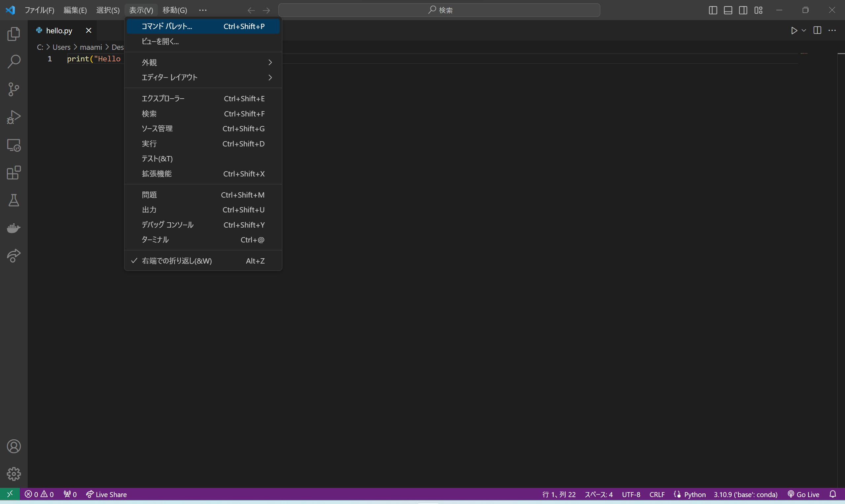Toggle the bottom panel layout icon
845x504 pixels.
728,10
